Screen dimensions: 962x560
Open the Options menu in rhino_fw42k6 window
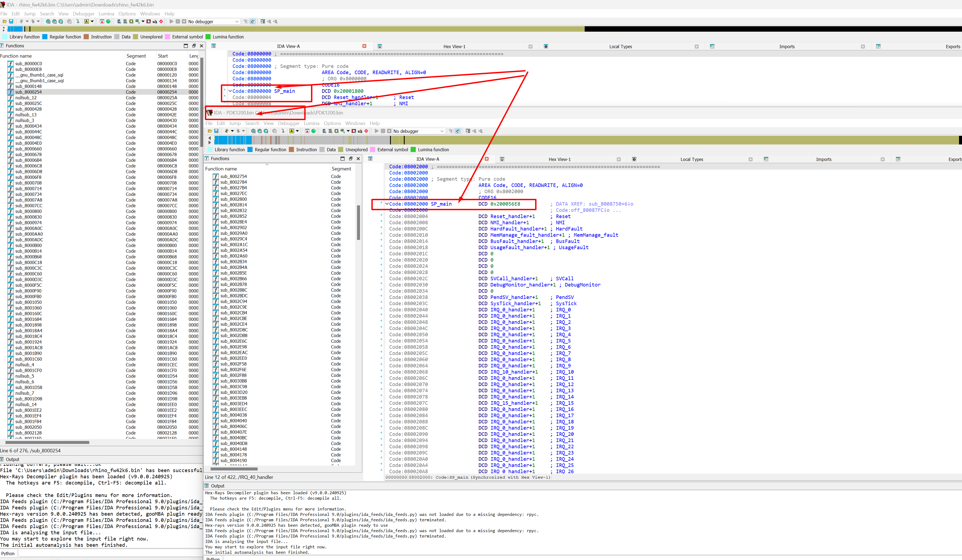127,14
